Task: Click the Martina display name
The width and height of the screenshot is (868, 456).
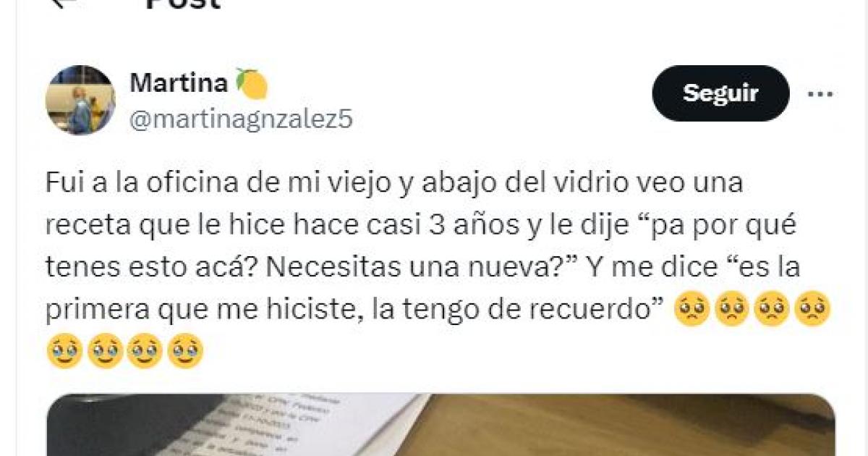Action: pos(179,83)
